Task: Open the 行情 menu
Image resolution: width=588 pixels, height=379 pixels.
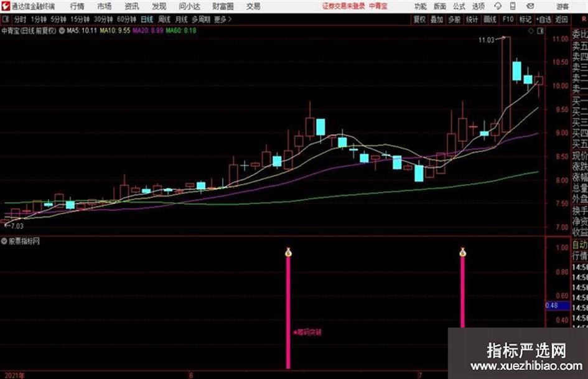Action: click(77, 6)
